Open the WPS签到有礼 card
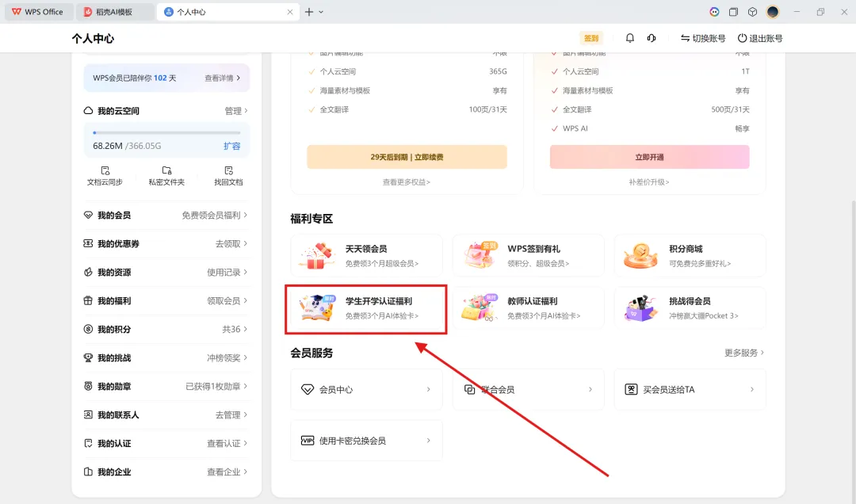The image size is (856, 504). 528,255
